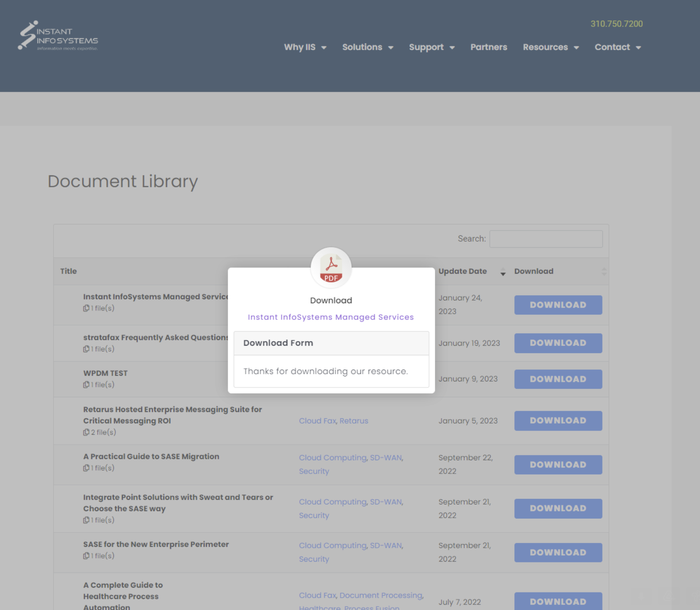Click file icon under A Practical Guide to SASE Migration
This screenshot has height=610, width=700.
coord(86,468)
